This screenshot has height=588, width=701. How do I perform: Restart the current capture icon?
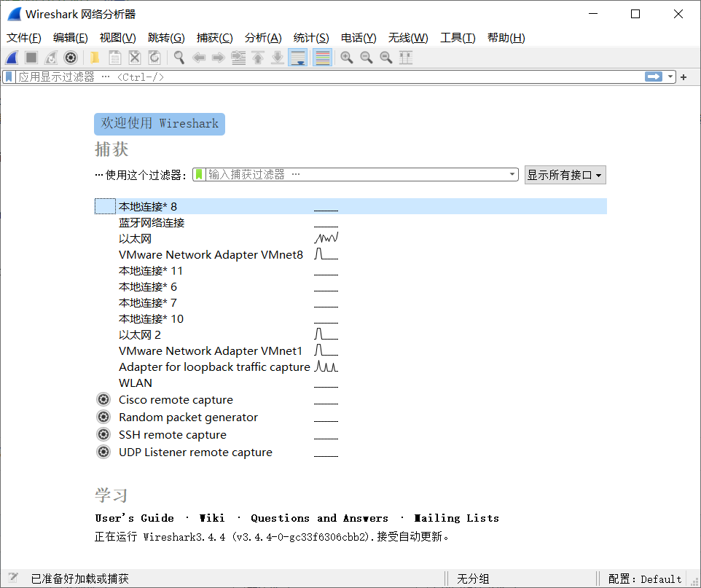coord(51,58)
